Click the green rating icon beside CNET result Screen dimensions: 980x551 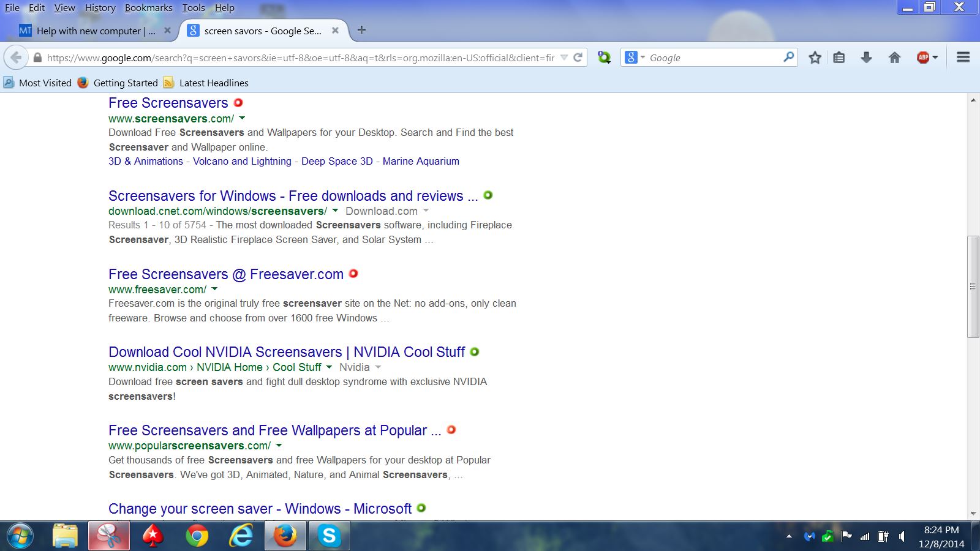point(488,195)
